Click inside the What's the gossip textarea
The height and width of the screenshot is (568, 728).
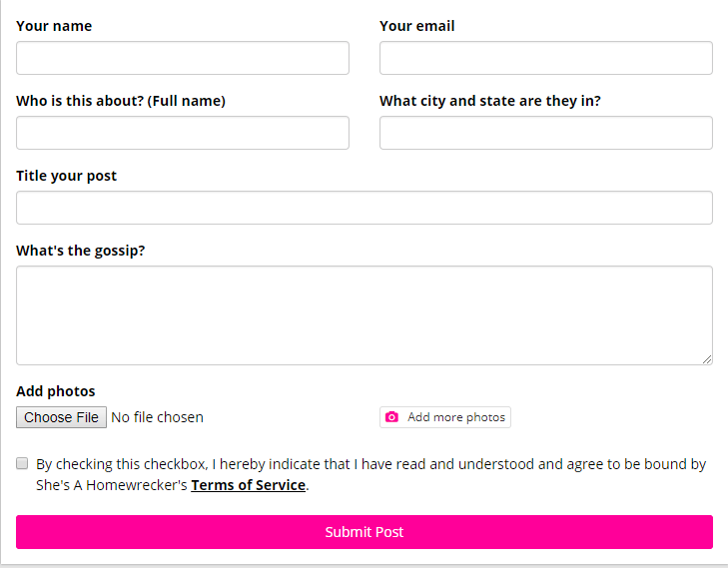click(364, 315)
